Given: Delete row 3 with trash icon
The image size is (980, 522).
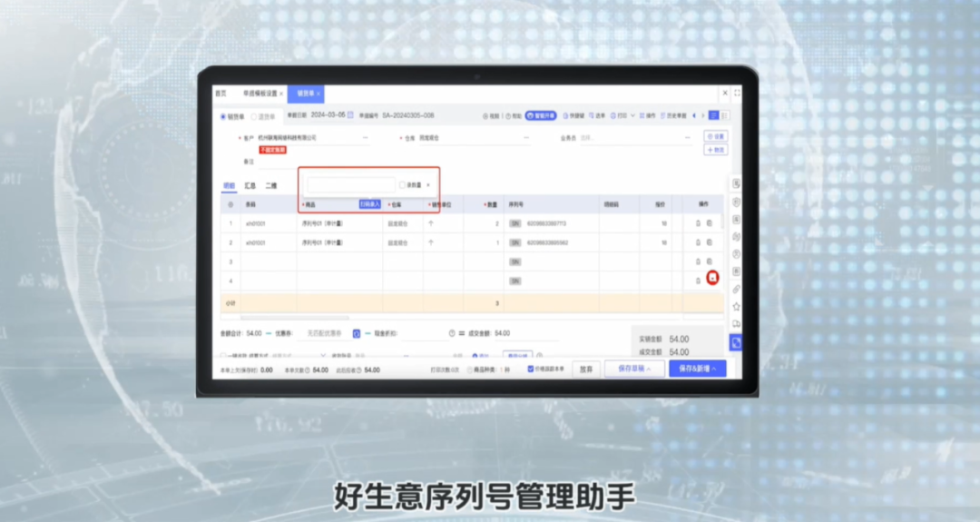Looking at the screenshot, I should click(698, 261).
